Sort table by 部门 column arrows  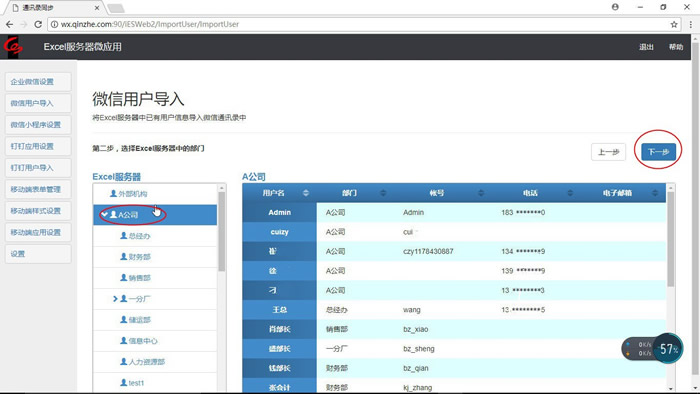tap(383, 193)
